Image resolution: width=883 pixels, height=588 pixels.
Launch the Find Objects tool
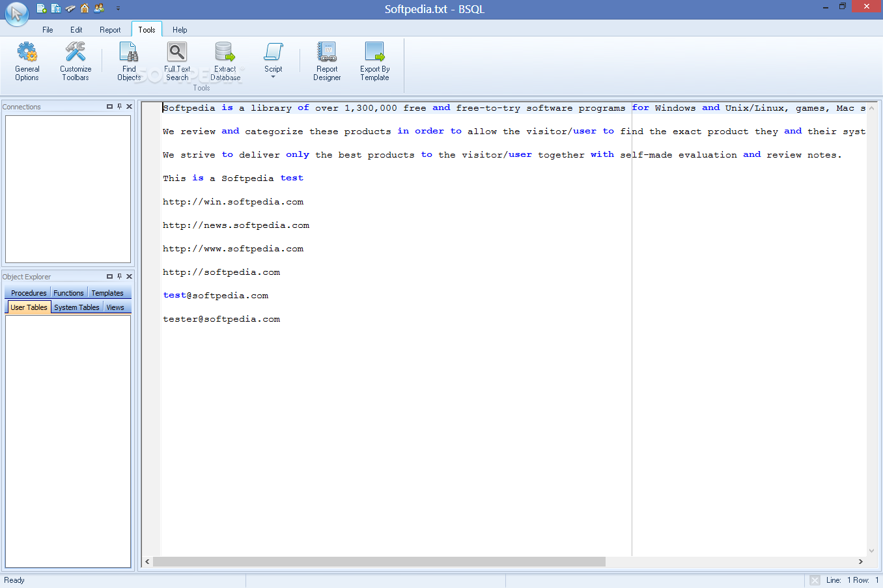129,61
